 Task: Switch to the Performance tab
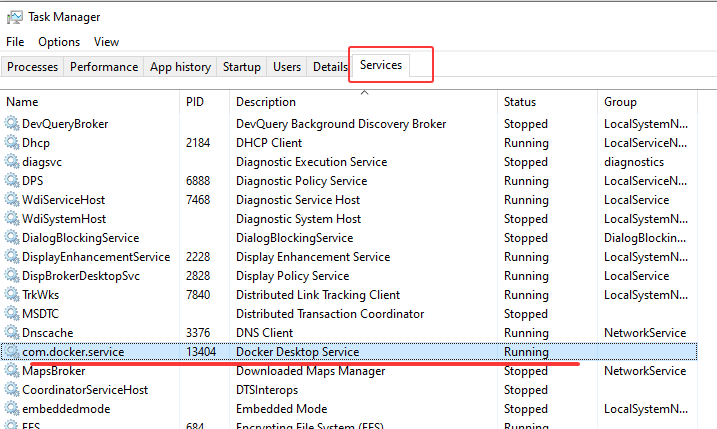104,67
